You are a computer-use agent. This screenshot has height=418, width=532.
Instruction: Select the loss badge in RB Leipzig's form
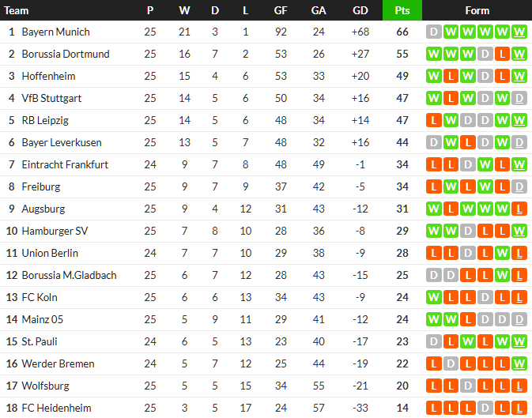coord(433,121)
